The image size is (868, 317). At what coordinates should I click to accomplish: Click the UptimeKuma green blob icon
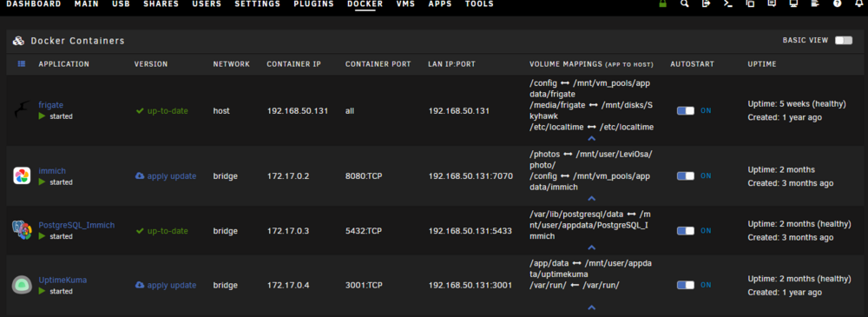tap(22, 285)
